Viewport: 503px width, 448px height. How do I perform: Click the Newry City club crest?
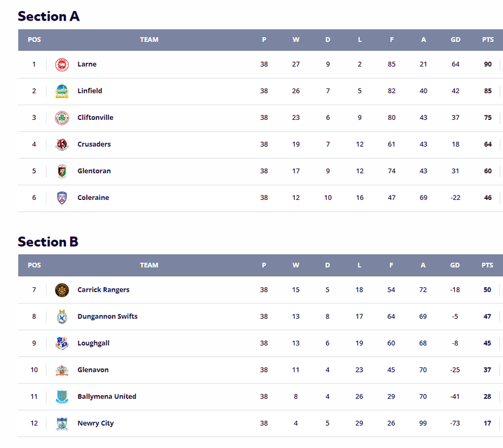click(x=62, y=423)
